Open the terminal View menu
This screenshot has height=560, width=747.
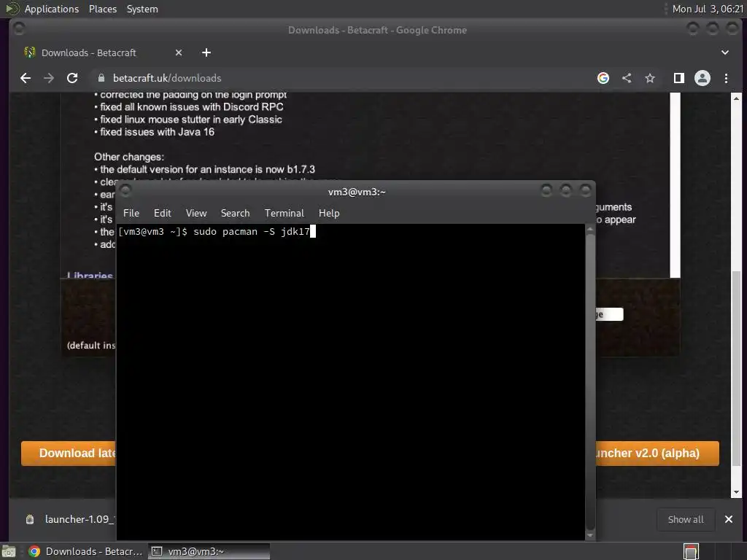pyautogui.click(x=196, y=214)
